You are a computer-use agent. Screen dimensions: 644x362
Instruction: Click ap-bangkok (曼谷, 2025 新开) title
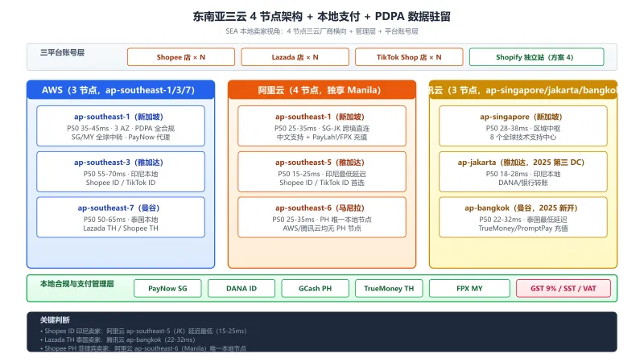pos(521,208)
